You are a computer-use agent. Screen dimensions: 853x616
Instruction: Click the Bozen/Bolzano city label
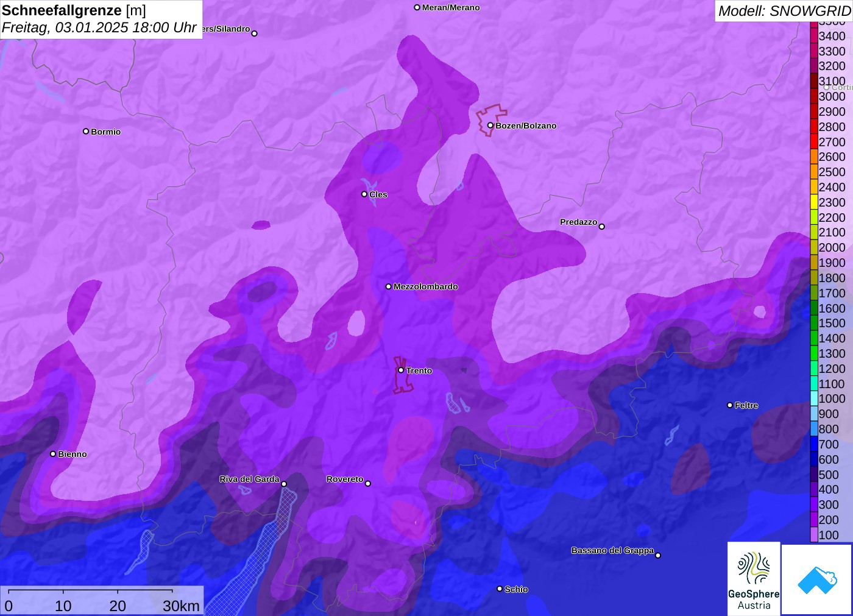(x=526, y=126)
